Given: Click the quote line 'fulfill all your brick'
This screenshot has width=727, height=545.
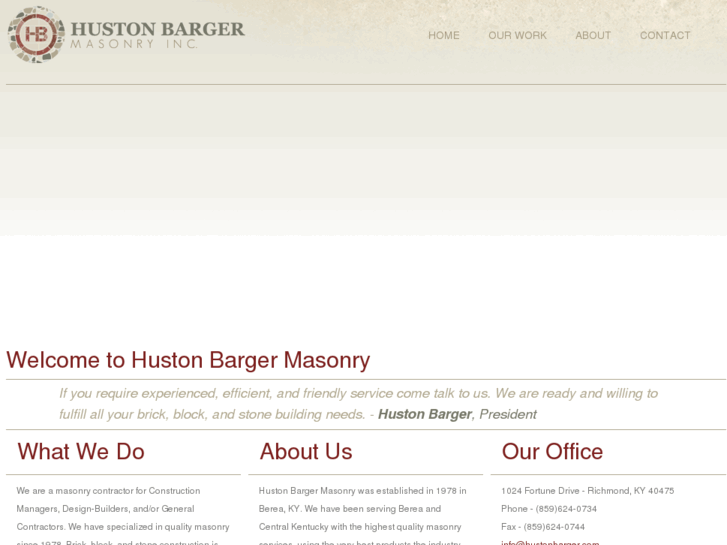Looking at the screenshot, I should coord(298,414).
